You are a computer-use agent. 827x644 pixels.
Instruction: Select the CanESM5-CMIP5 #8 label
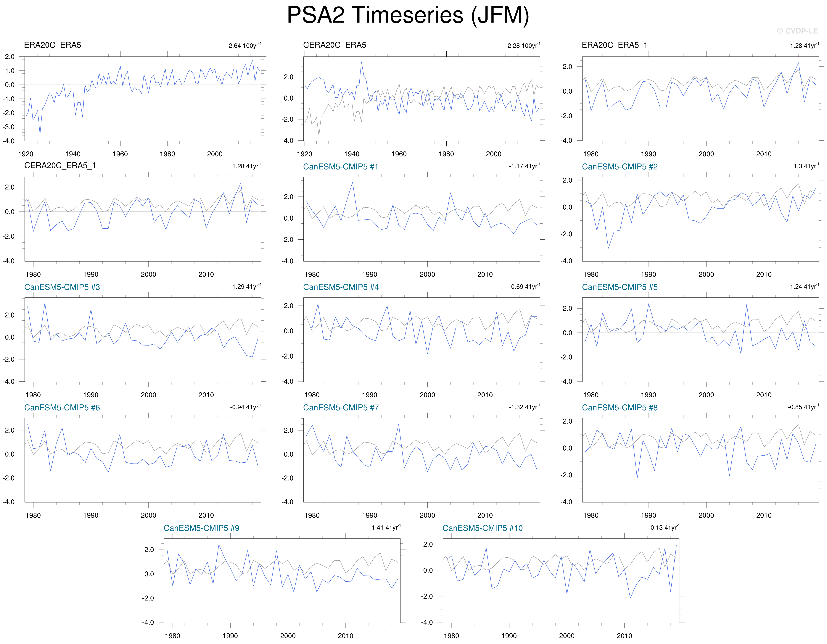pyautogui.click(x=620, y=407)
